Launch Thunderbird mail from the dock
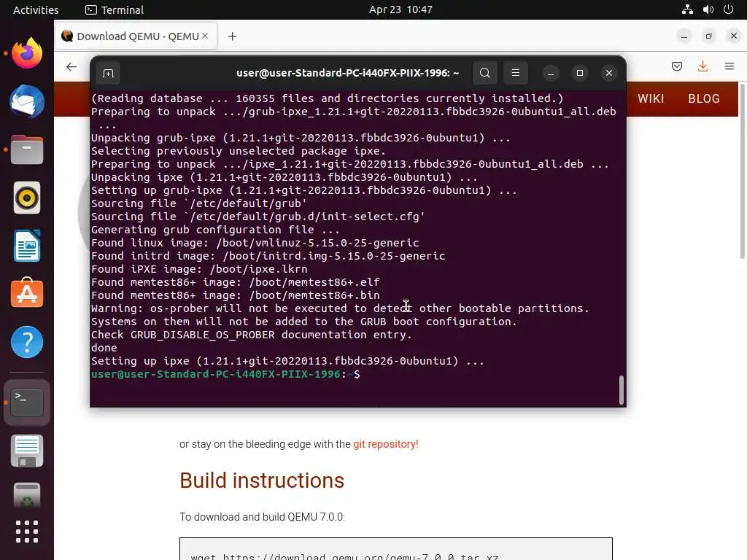747x560 pixels. pyautogui.click(x=27, y=101)
